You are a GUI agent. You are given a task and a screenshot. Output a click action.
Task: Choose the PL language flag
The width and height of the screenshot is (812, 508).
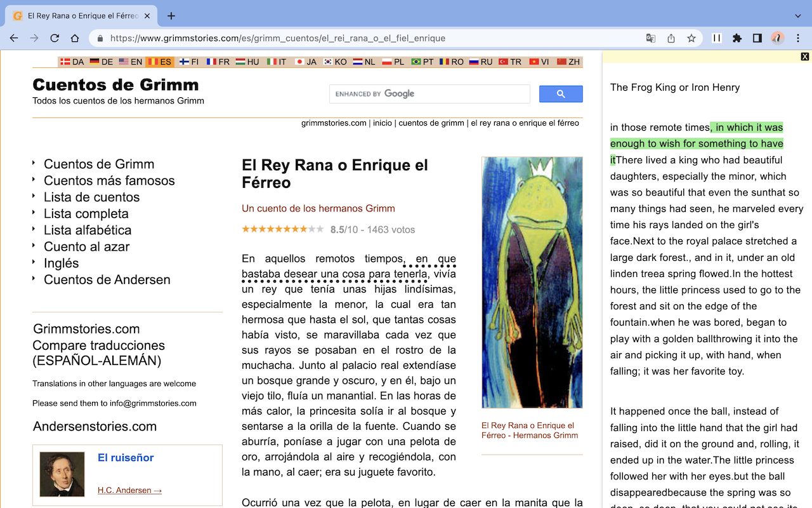[x=393, y=62]
